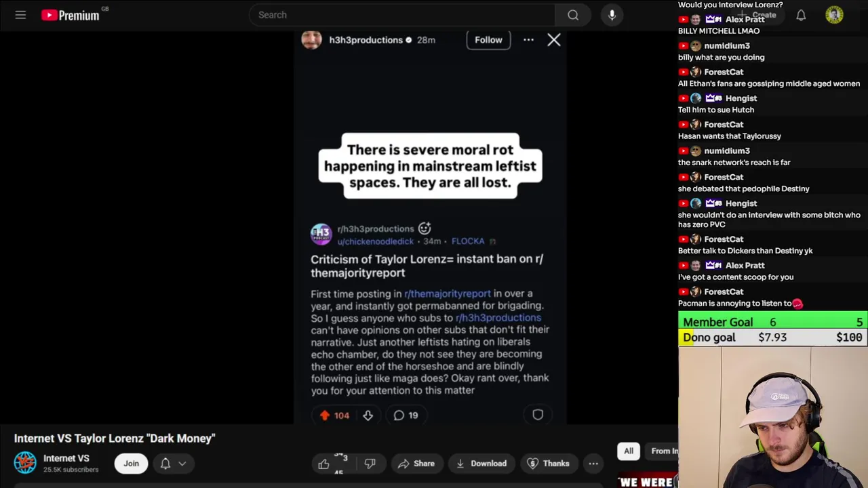Select the From Internet VS chip
Viewport: 868px width, 488px height.
point(663,451)
